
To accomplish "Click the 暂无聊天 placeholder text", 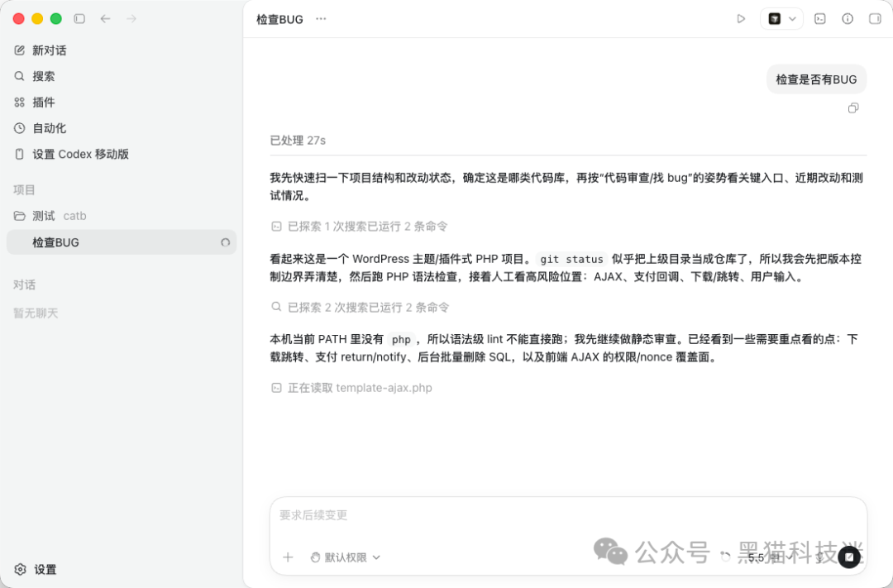I will 36,313.
